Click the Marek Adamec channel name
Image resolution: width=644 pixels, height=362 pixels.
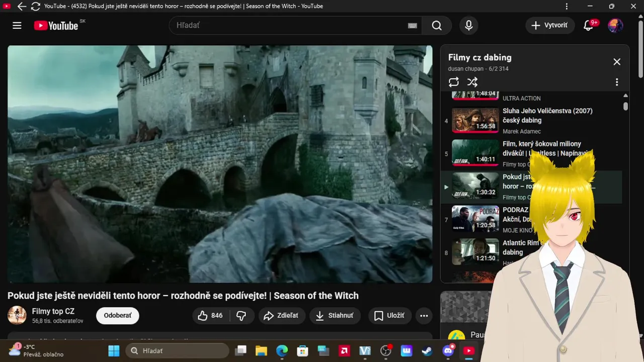(522, 131)
